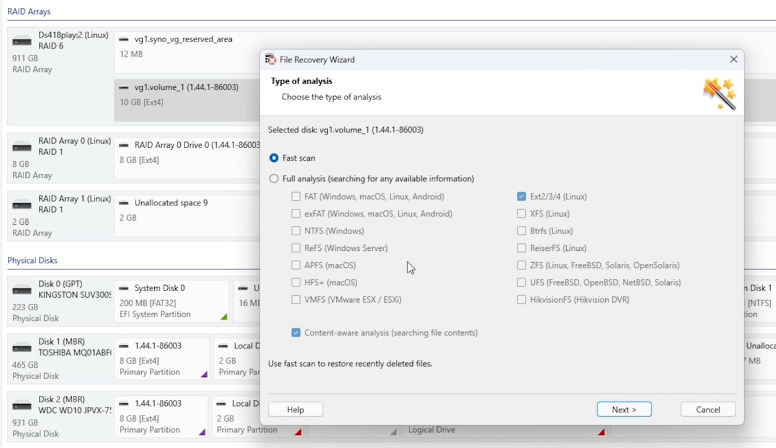Tick the ReiserFS (Linux) checkbox
The width and height of the screenshot is (776, 448).
click(x=522, y=248)
